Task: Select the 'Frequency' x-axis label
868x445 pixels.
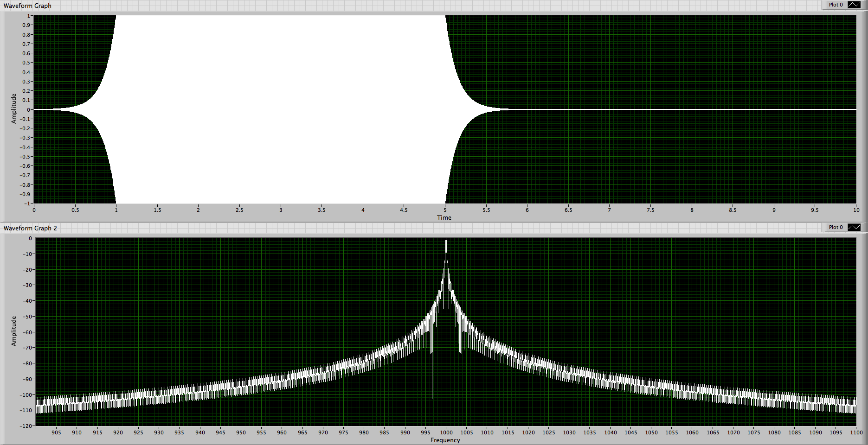Action: [445, 440]
